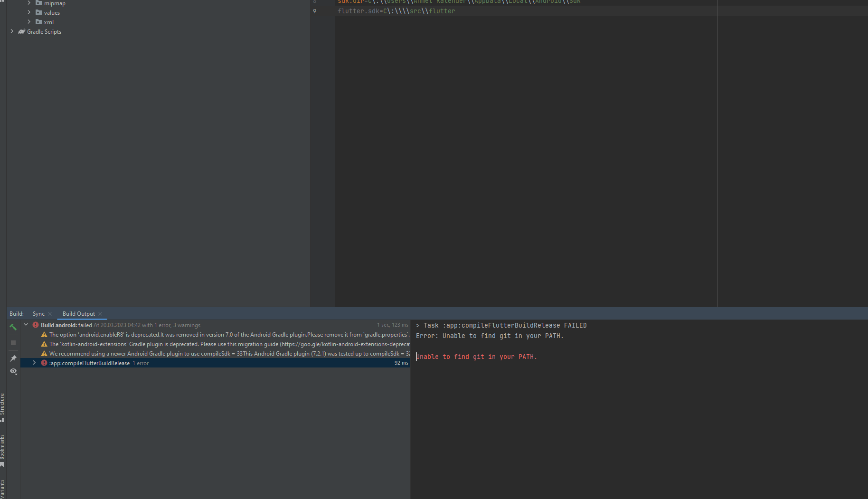Click the red error icon for Build android

click(x=36, y=325)
